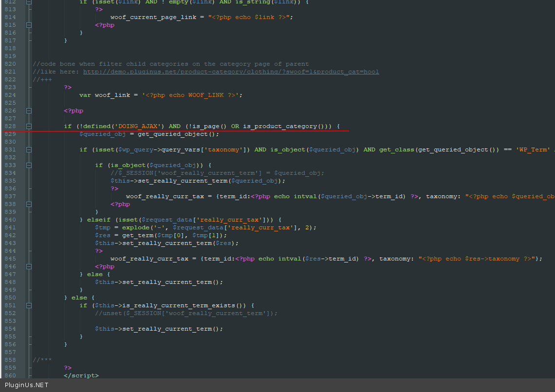Collapse the DOING_AJAX if block at line 828
Screen dimensions: 555x392
(29, 126)
